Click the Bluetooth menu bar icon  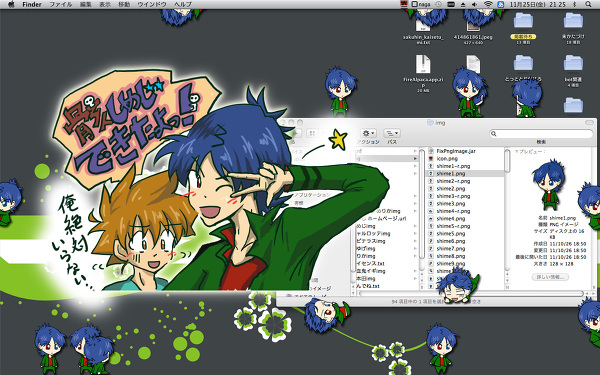pyautogui.click(x=574, y=4)
